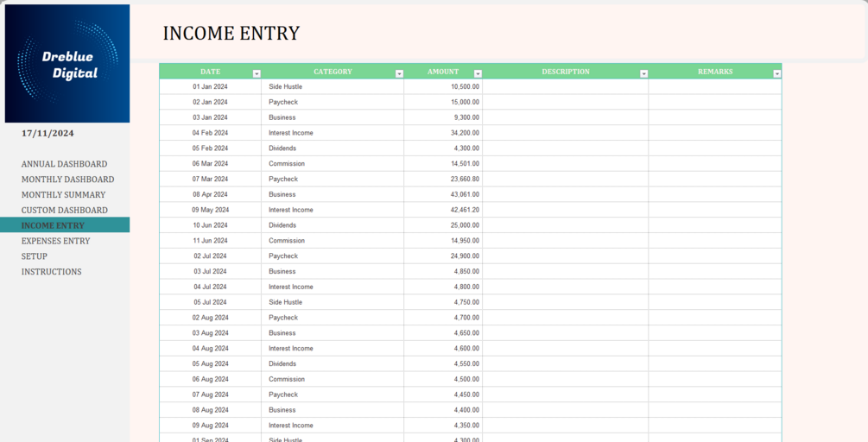The height and width of the screenshot is (442, 868).
Task: Select the amount 15,000.00
Action: tap(443, 103)
